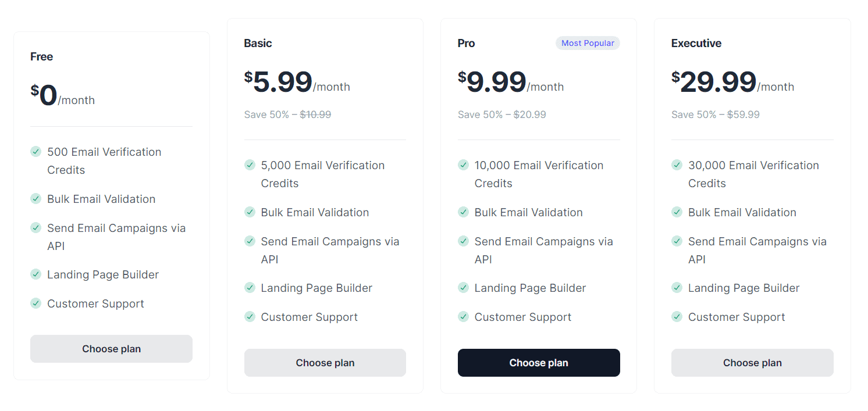Click the checkmark next to Bulk Email Validation on Executive
This screenshot has width=868, height=411.
[677, 212]
